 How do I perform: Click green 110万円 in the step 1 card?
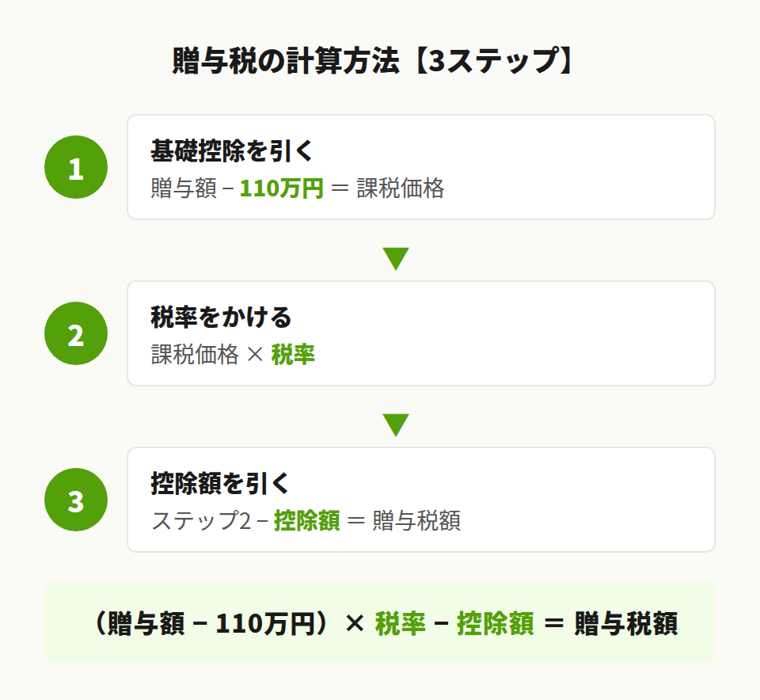282,188
